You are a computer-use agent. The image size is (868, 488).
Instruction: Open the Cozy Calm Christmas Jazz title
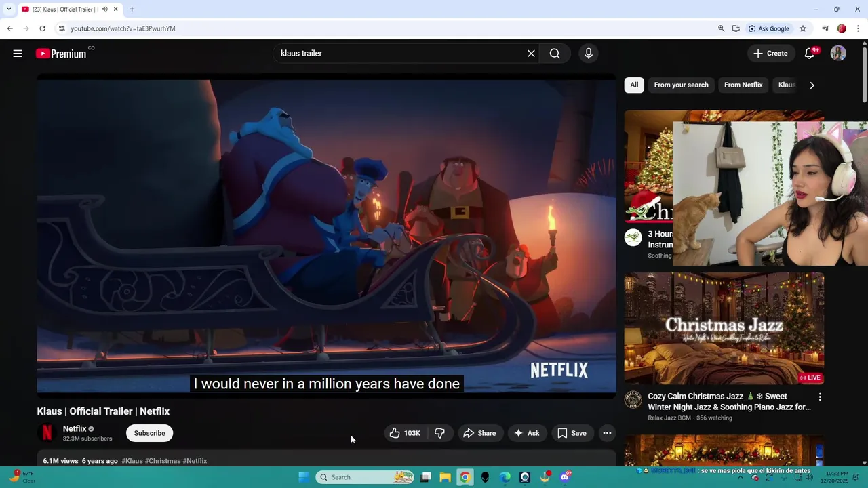click(x=729, y=402)
